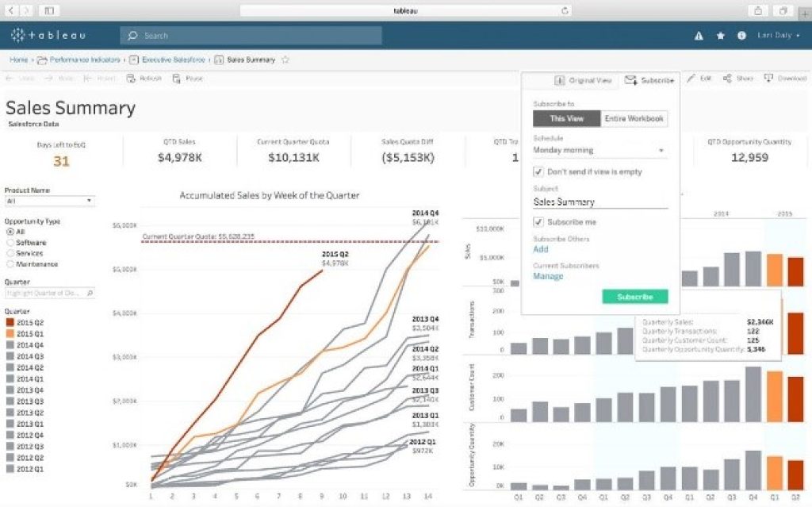Restore the Original View
812x507 pixels.
click(x=583, y=80)
